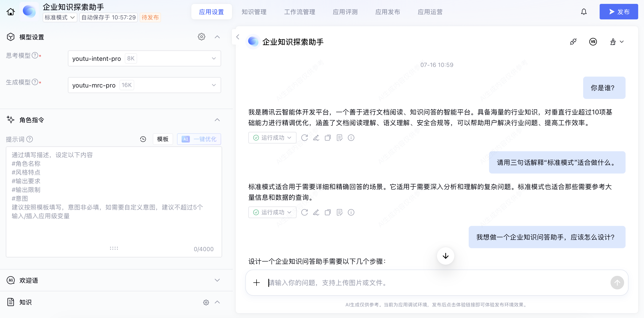Click the 0/4000 character counter
This screenshot has width=644, height=318.
[203, 249]
